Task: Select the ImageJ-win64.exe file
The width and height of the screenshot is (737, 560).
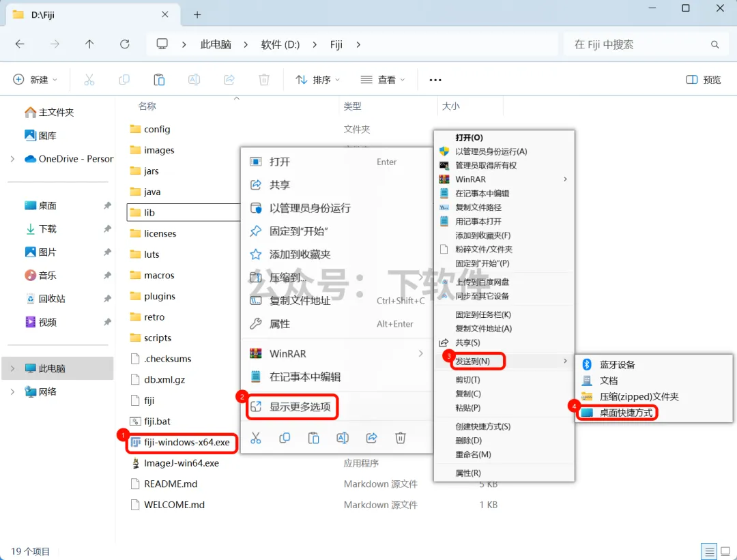Action: [182, 463]
